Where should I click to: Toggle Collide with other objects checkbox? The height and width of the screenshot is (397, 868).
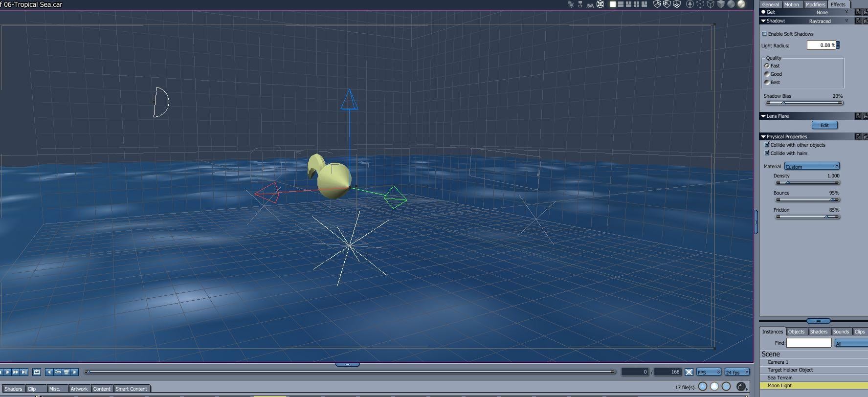tap(767, 145)
